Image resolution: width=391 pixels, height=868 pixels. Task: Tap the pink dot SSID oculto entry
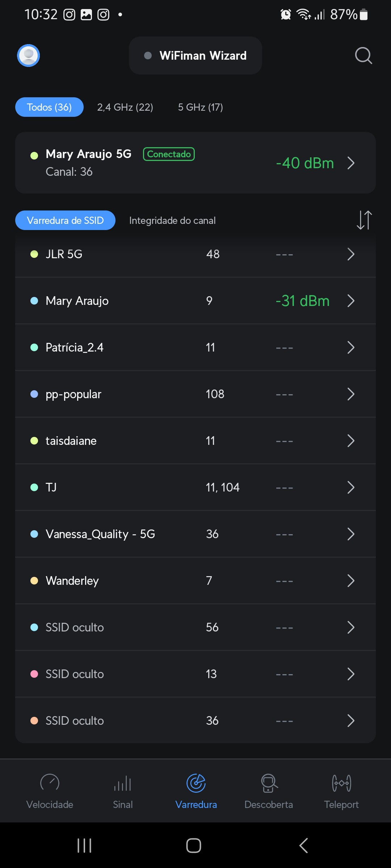click(x=195, y=674)
